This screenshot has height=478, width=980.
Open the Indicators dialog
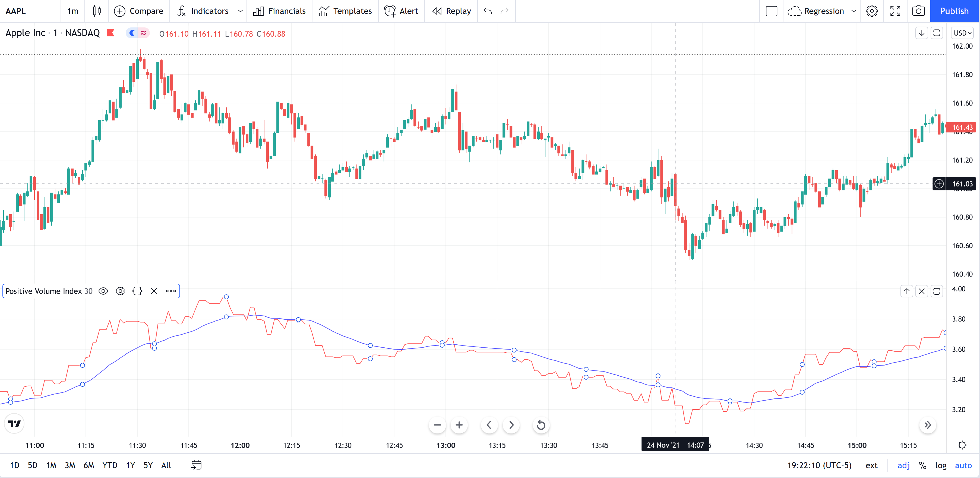pos(203,11)
